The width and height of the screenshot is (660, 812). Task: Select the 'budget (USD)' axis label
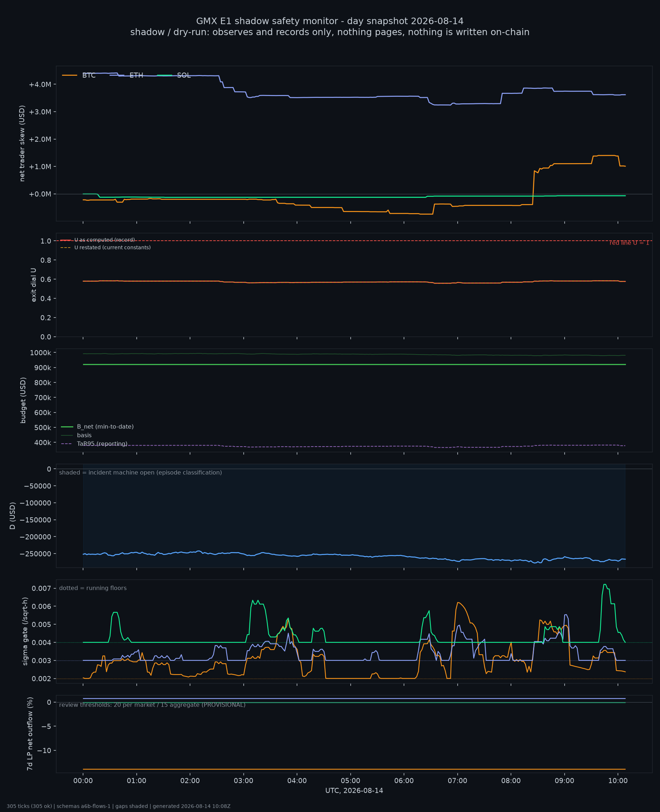coord(23,400)
